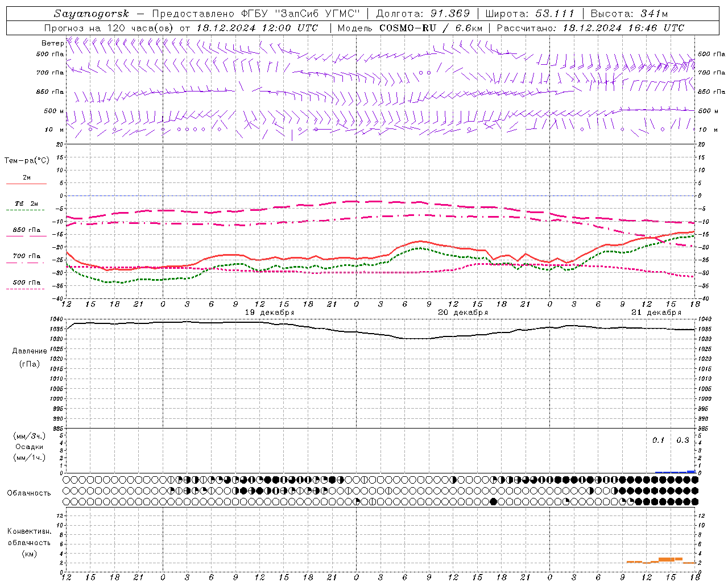Click the '20 декабря' date label
Image resolution: width=728 pixels, height=582 pixels.
(x=463, y=313)
